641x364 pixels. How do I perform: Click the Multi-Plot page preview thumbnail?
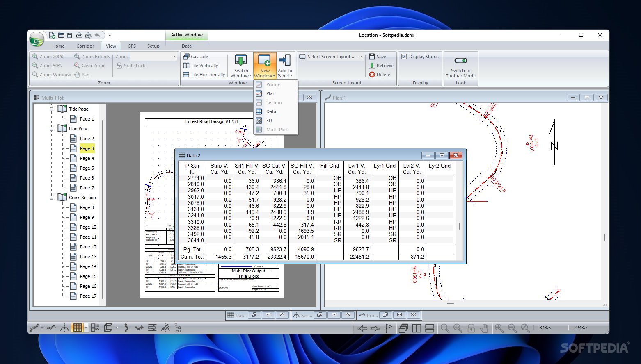pyautogui.click(x=212, y=205)
